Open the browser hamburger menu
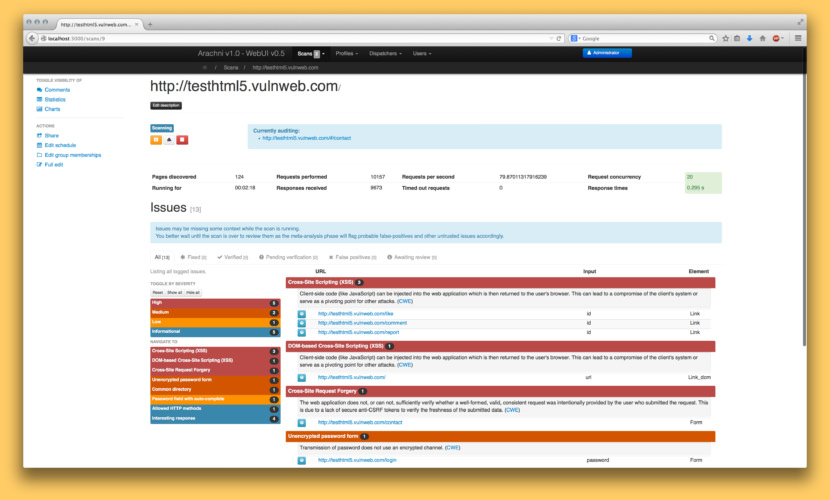 [798, 38]
